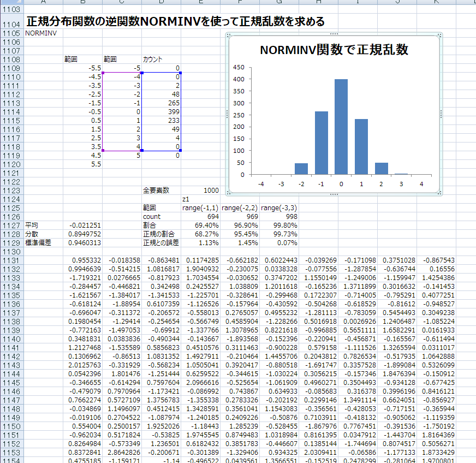Select data cell 2.8642826 in row 1153
476x463 pixels.
122,453
